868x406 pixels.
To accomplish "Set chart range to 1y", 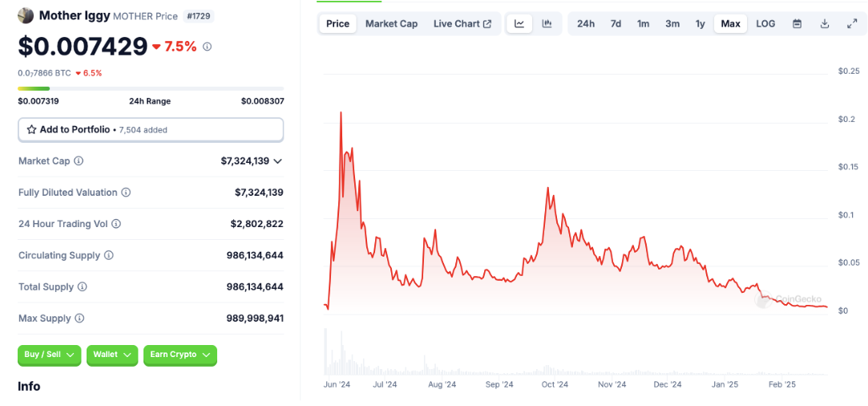I will 700,24.
